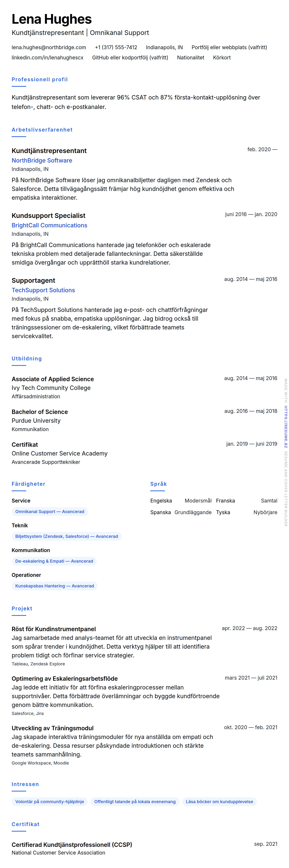This screenshot has height=868, width=289.
Task: Click the Lena Hughes name title
Action: [x=52, y=19]
